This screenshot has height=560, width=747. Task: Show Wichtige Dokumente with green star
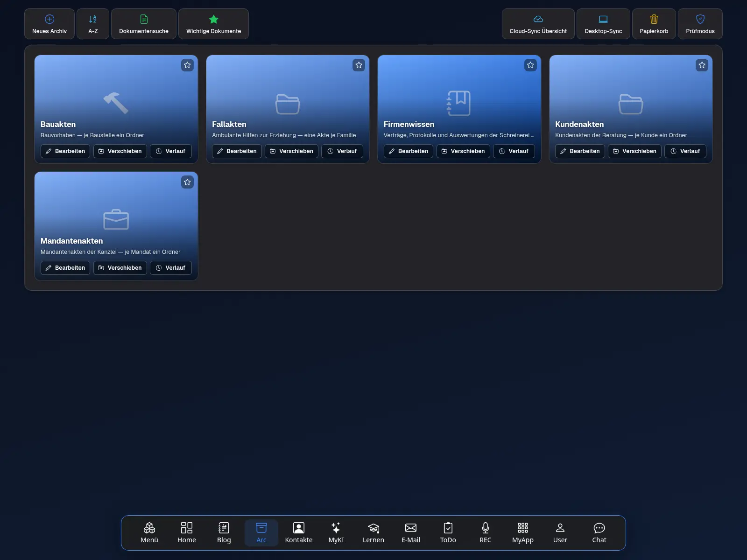[x=213, y=24]
